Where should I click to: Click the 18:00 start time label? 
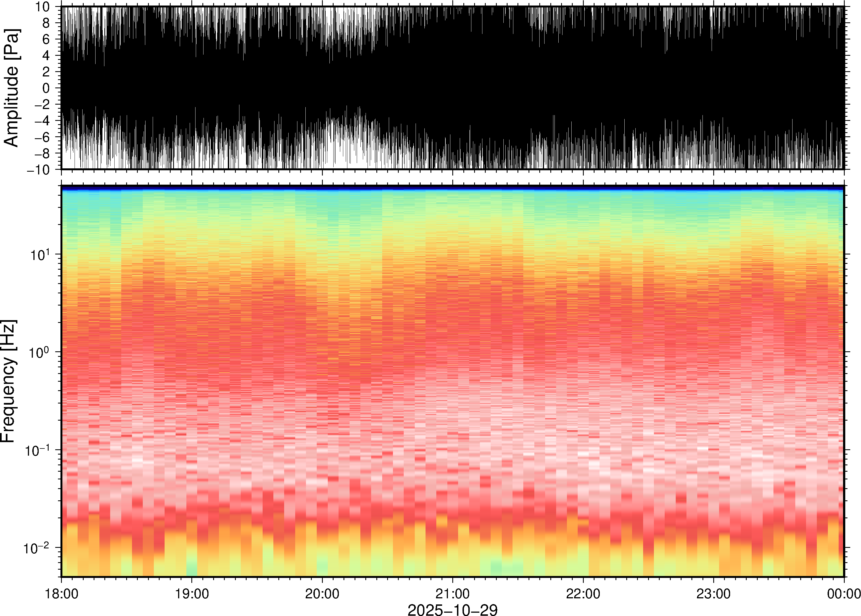point(62,593)
